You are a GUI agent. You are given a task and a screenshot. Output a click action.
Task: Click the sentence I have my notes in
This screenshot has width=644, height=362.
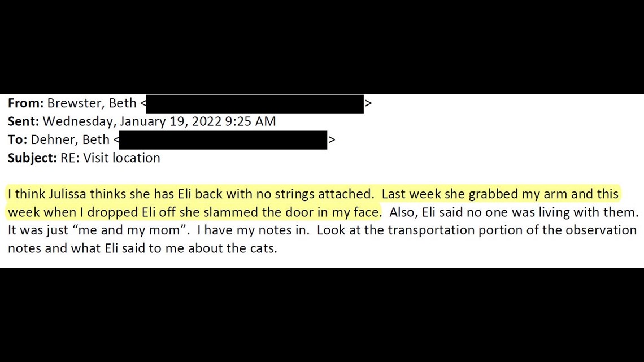point(253,230)
